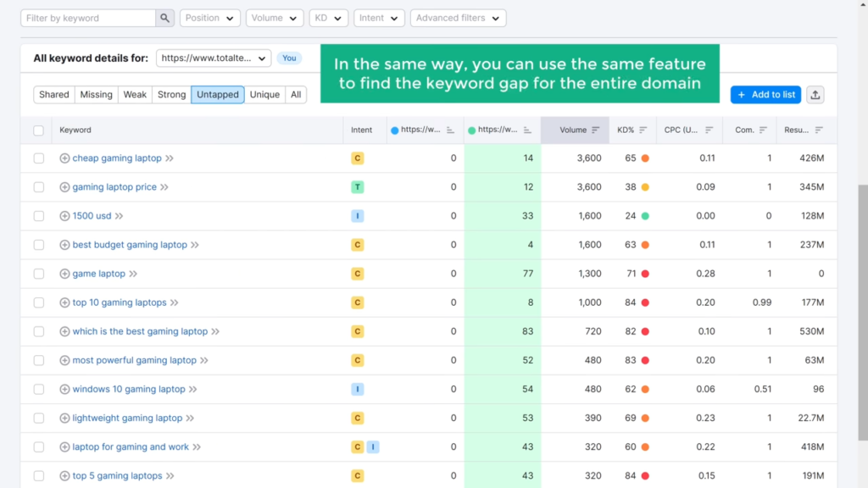Select all keywords with the header checkbox

tap(38, 130)
